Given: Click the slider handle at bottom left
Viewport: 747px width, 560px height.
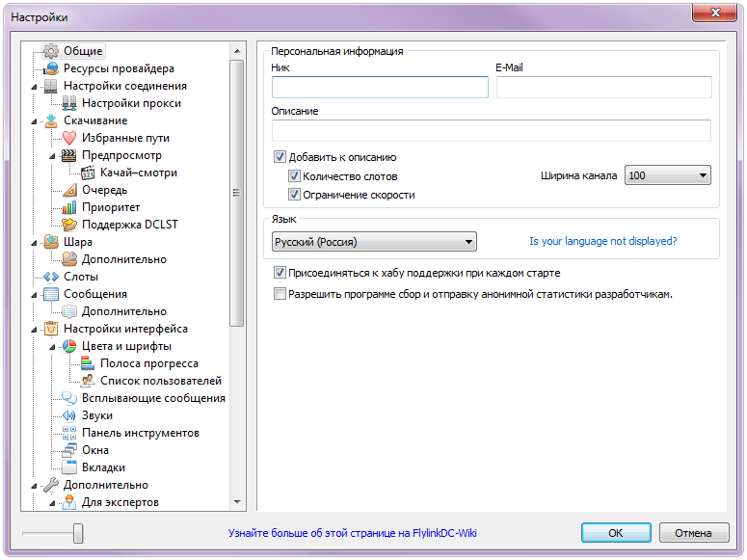Looking at the screenshot, I should 78,533.
